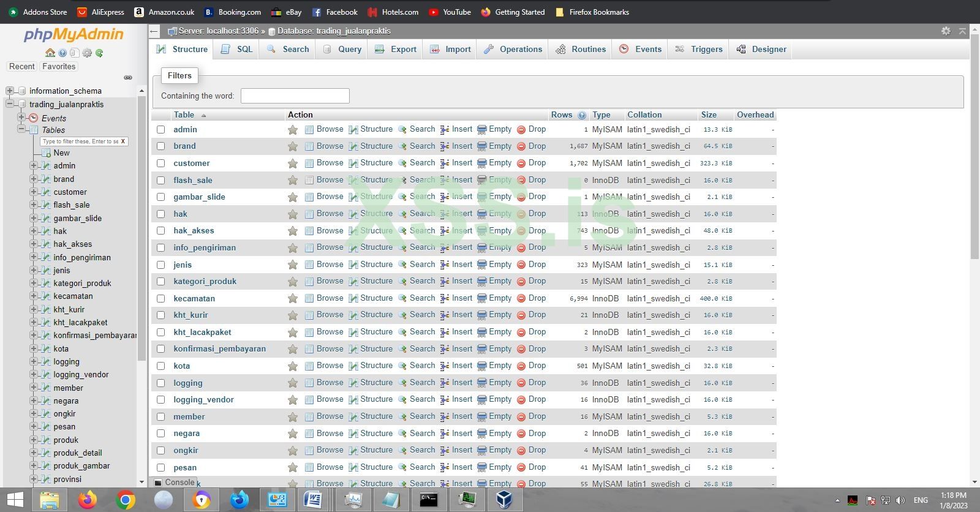Click the link-with-main-panel chain icon
Image resolution: width=980 pixels, height=512 pixels.
128,78
